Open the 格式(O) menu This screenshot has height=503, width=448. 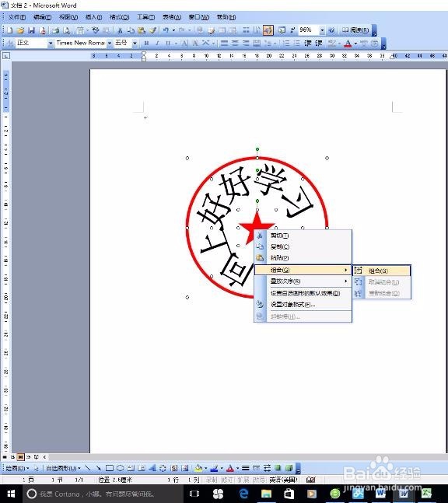119,17
